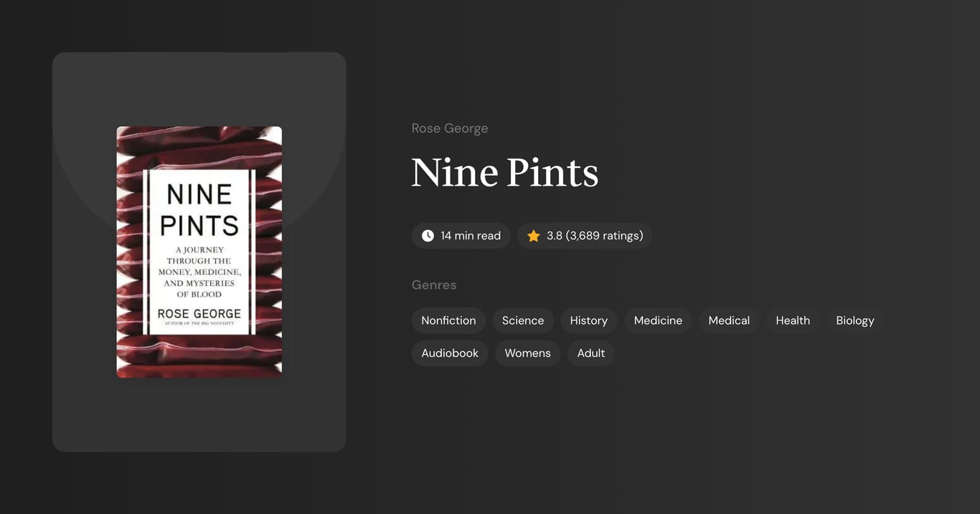Open the Nine Pints book cover image

tap(199, 252)
